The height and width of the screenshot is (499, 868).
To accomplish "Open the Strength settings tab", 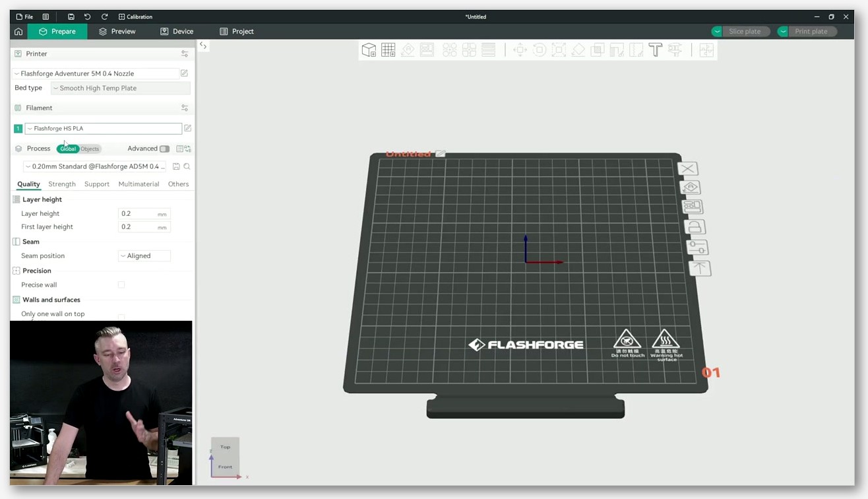I will tap(62, 184).
